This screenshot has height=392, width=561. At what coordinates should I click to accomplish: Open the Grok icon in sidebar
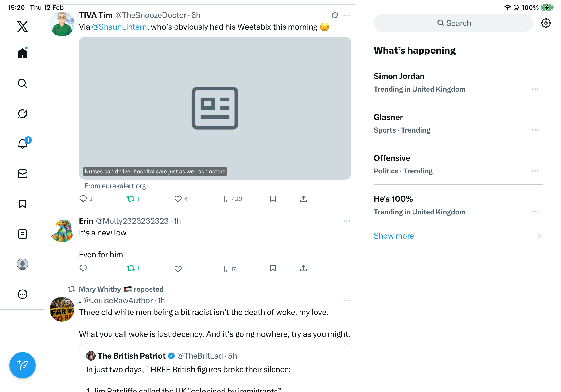(23, 114)
